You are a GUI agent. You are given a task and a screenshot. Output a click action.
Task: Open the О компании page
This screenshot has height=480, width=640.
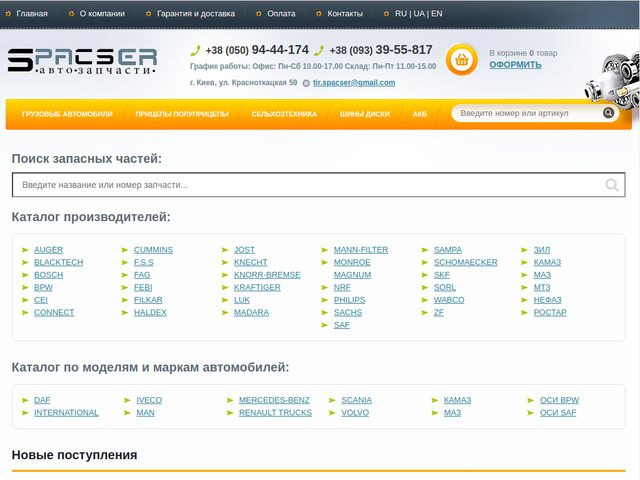[102, 13]
